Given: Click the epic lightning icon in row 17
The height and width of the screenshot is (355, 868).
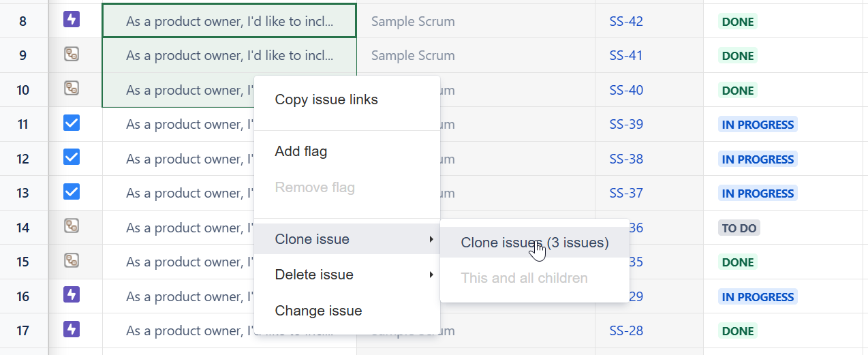Looking at the screenshot, I should point(72,329).
